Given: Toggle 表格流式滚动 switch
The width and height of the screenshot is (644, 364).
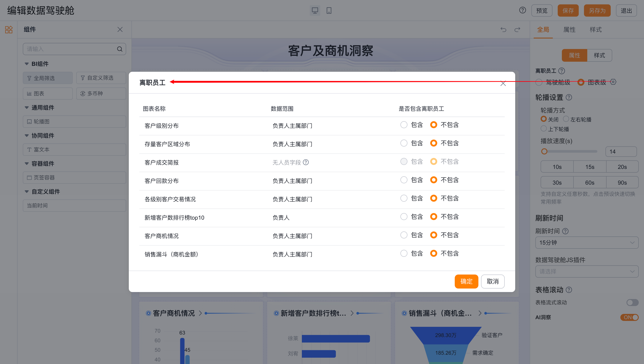Looking at the screenshot, I should 632,303.
